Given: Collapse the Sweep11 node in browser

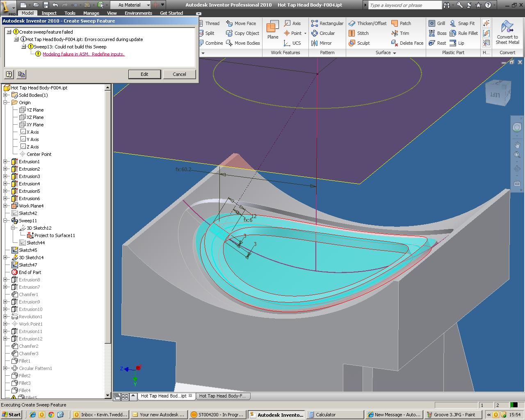Looking at the screenshot, I should point(5,221).
